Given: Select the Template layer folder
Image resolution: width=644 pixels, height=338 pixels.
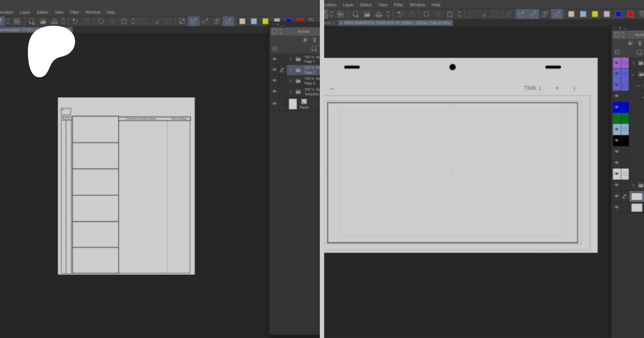Looking at the screenshot, I should pyautogui.click(x=311, y=92).
